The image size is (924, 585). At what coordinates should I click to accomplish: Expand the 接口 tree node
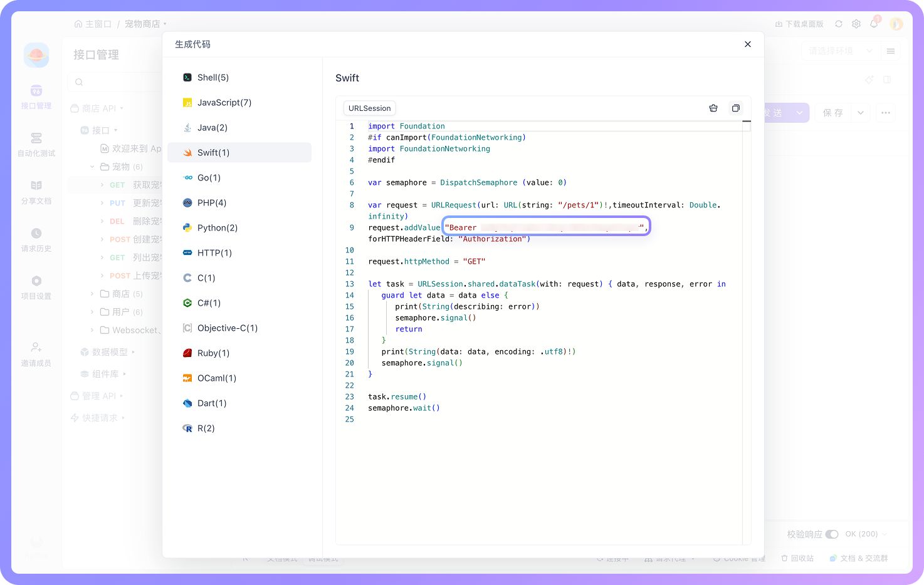[x=99, y=130]
